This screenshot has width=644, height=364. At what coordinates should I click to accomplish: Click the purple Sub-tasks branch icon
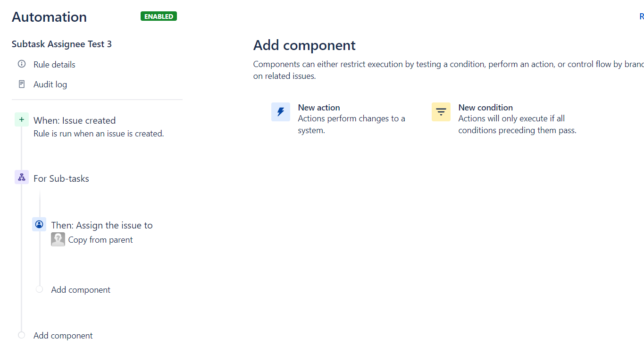[x=22, y=178]
